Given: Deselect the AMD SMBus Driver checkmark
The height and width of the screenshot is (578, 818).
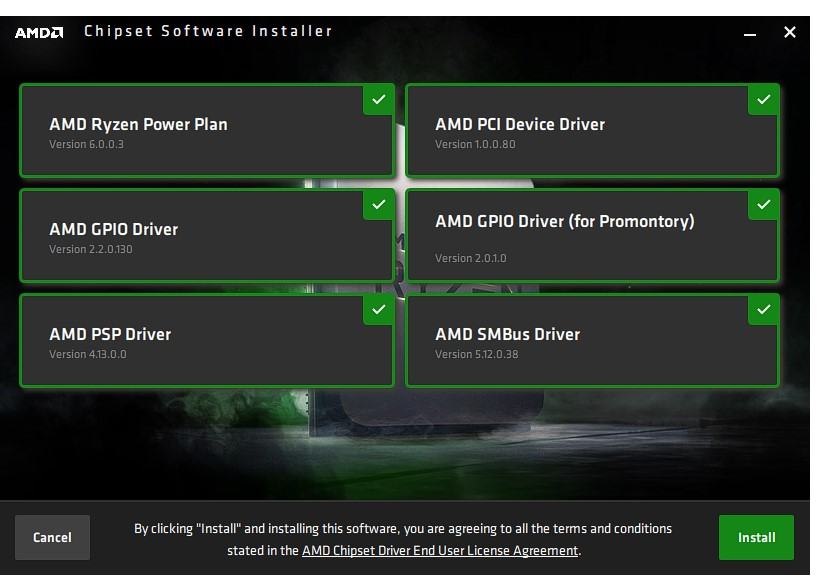Looking at the screenshot, I should [x=764, y=310].
